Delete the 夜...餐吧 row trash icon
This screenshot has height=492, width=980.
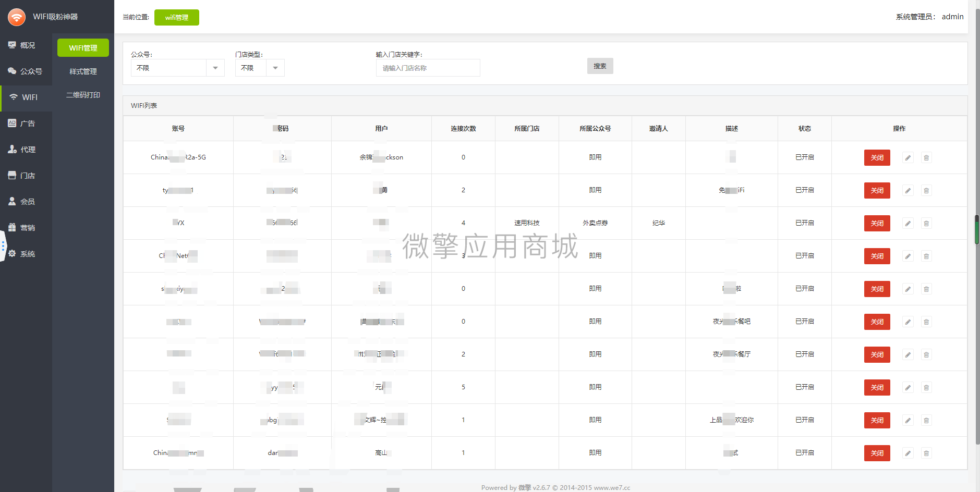coord(926,322)
